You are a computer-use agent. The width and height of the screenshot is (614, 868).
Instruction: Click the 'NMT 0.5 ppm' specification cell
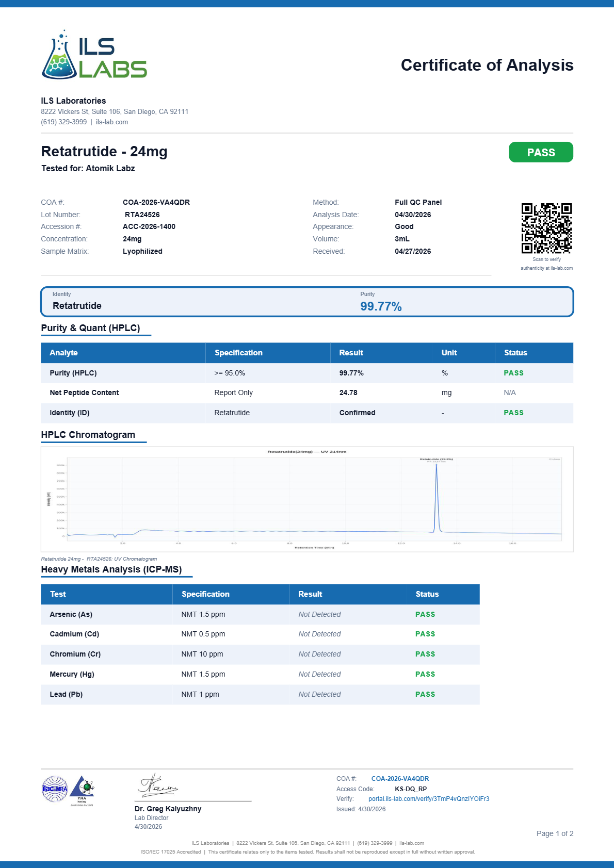tap(203, 634)
